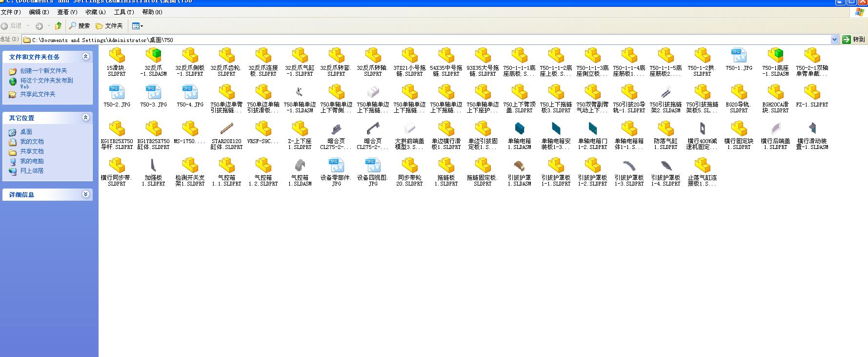The height and width of the screenshot is (357, 868).
Task: Select the 750引拔拖链架2.SLDASM thumbnail icon
Action: click(x=666, y=92)
